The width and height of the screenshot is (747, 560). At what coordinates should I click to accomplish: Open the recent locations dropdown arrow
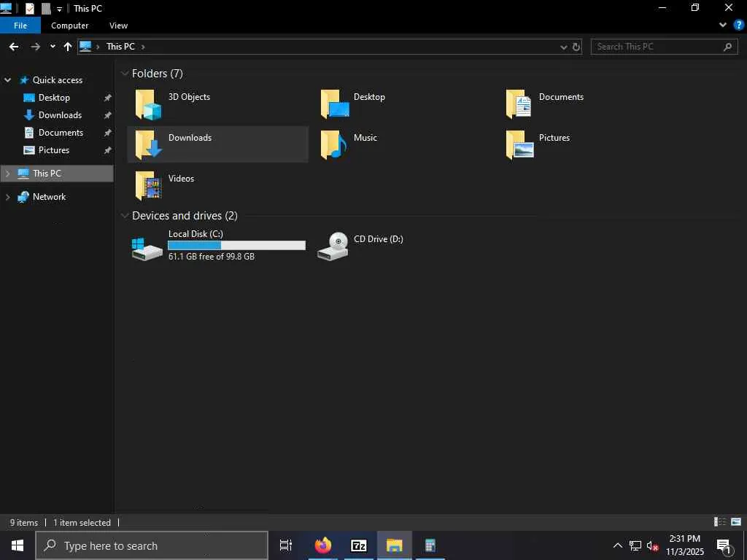53,47
